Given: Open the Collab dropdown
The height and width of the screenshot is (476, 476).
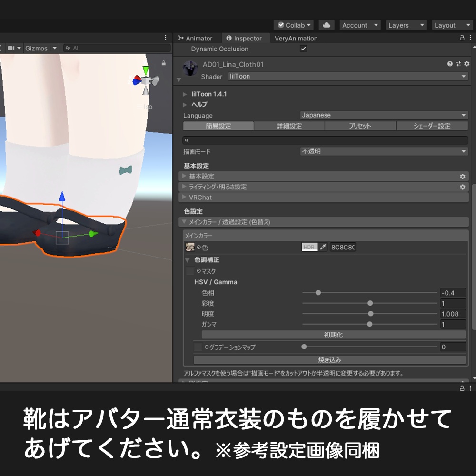Looking at the screenshot, I should (x=294, y=25).
